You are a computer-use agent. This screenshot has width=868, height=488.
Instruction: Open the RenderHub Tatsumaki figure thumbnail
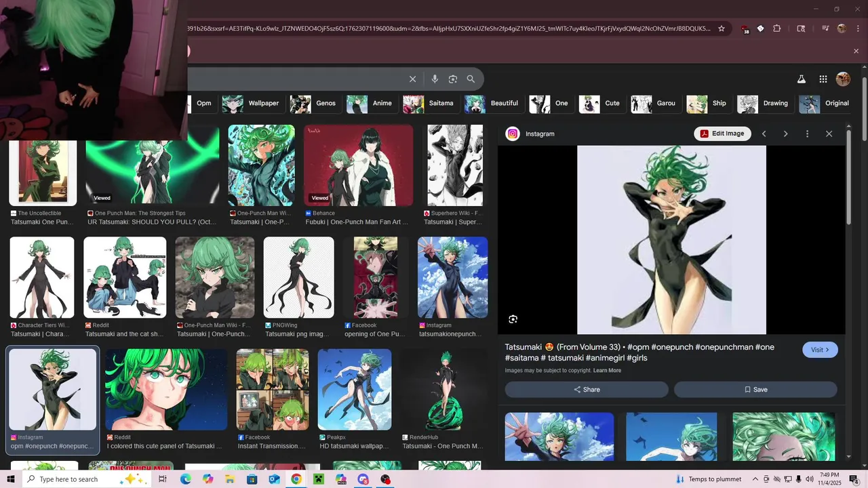pos(443,389)
